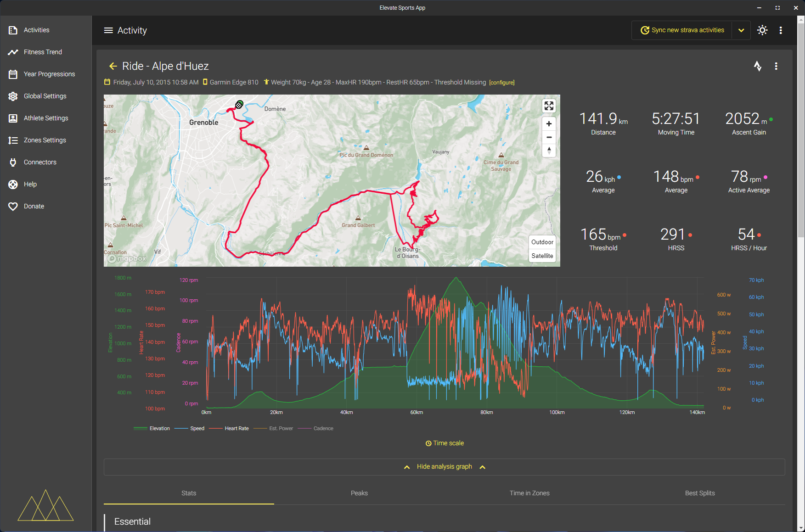805x532 pixels.
Task: Switch to the Peaks tab
Action: point(359,493)
